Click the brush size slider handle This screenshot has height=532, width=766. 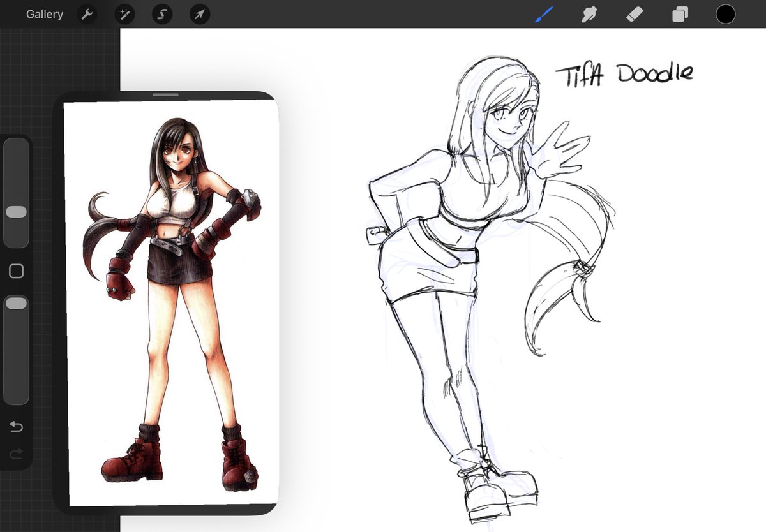tap(16, 212)
